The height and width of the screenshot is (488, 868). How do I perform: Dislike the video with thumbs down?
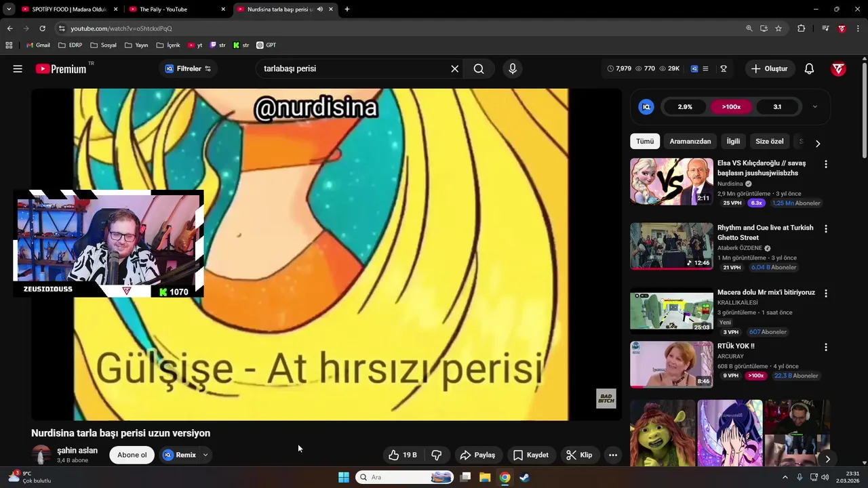pos(437,455)
